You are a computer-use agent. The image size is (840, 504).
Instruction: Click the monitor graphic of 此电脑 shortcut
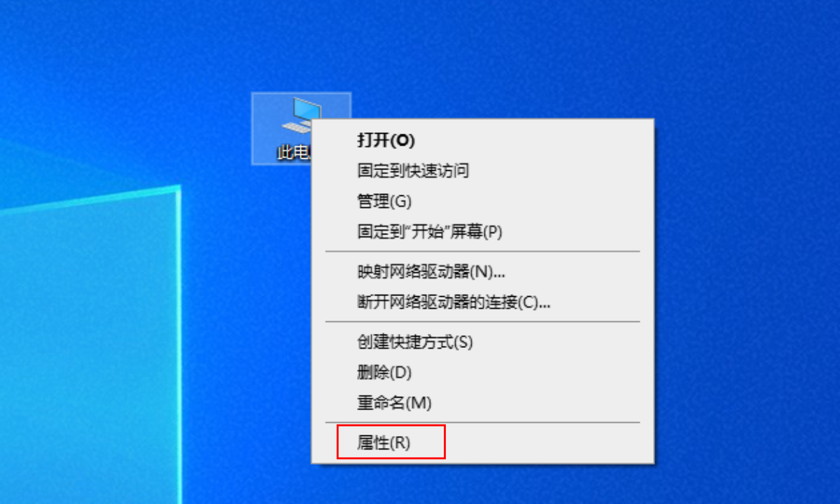click(302, 115)
